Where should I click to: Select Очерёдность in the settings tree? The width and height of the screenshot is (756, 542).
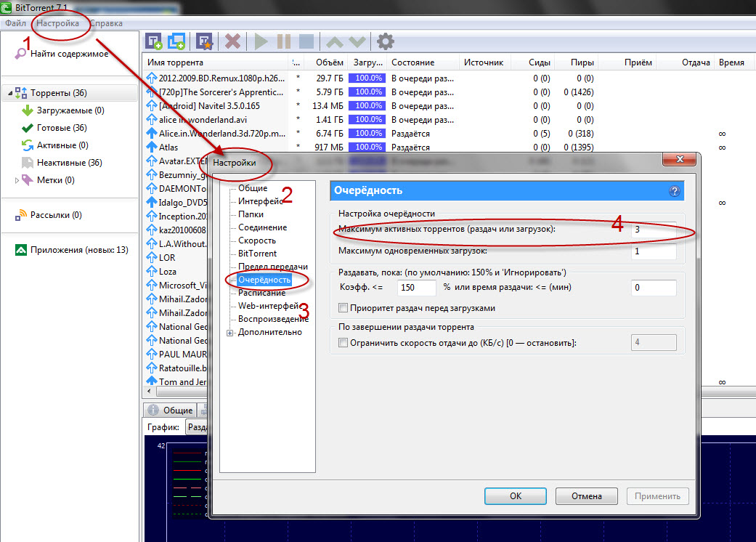click(264, 280)
